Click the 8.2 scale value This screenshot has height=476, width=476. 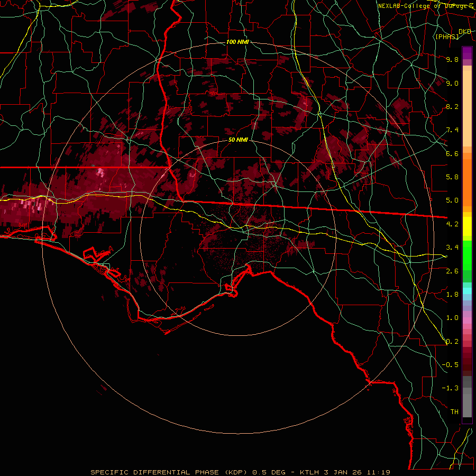pos(452,106)
